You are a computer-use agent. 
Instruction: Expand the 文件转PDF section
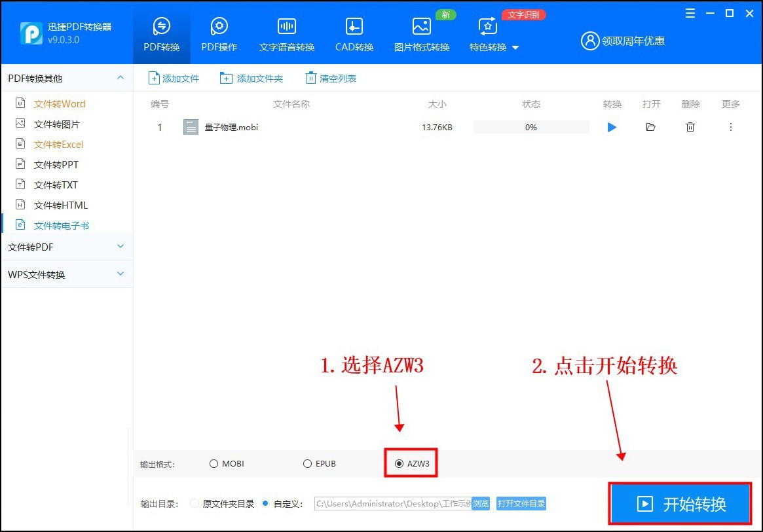(x=65, y=247)
